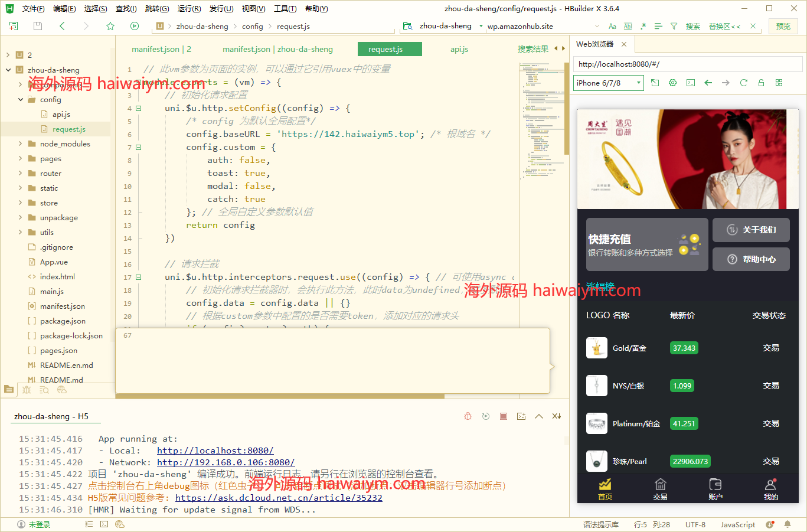Toggle whole-word match search option
807x532 pixels.
click(x=628, y=26)
